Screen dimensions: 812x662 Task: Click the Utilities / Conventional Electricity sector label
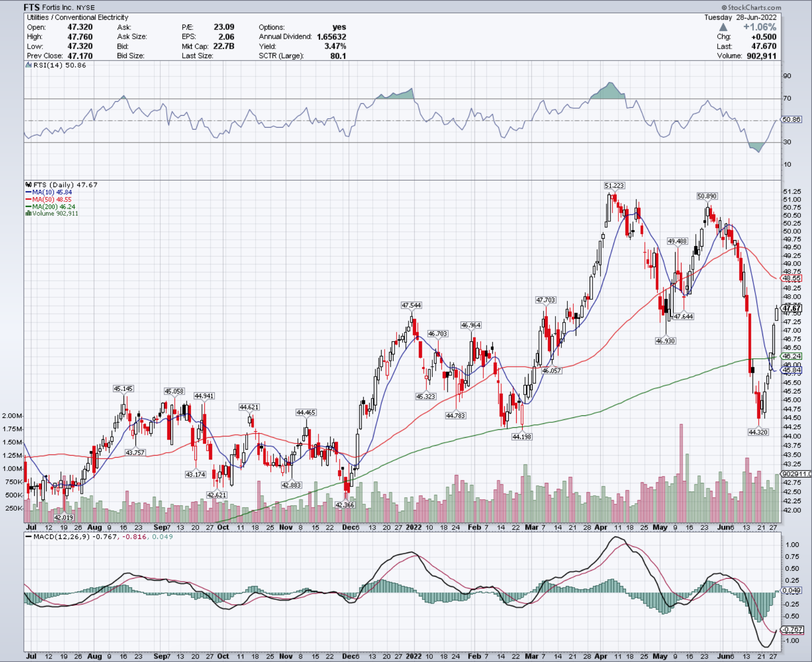pos(77,17)
